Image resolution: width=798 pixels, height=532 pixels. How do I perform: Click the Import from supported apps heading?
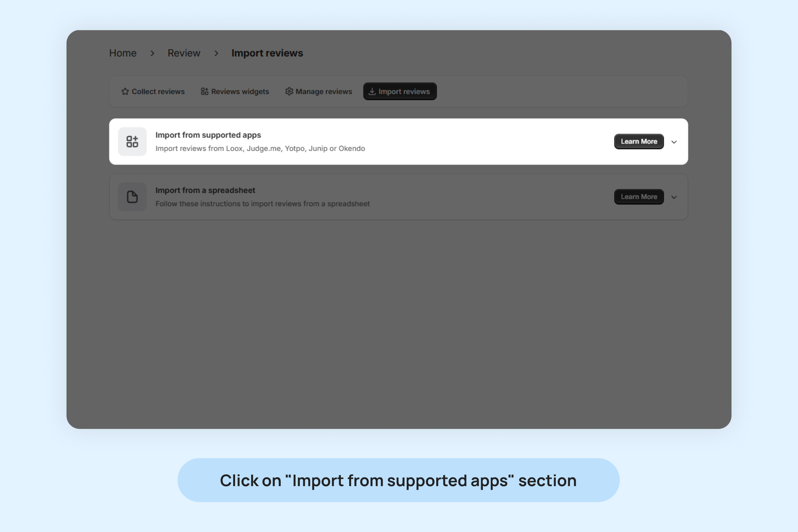tap(208, 135)
